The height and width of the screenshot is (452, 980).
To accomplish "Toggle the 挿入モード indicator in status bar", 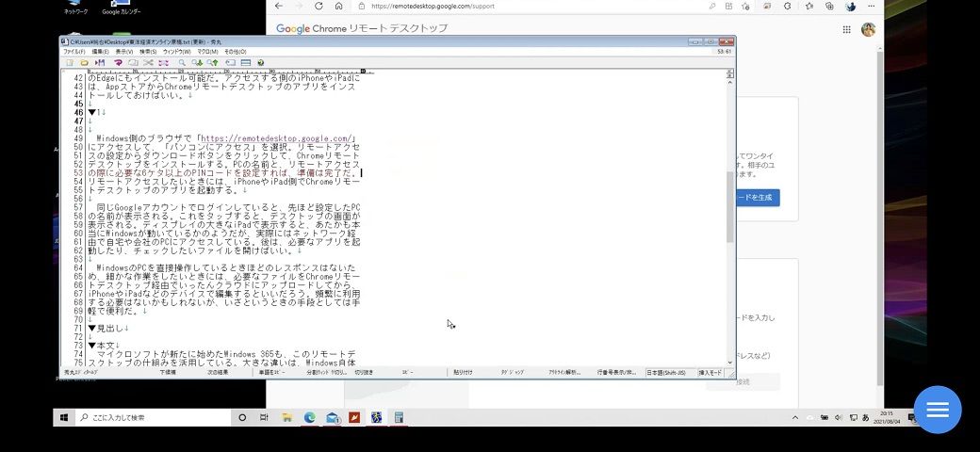I will click(x=710, y=373).
